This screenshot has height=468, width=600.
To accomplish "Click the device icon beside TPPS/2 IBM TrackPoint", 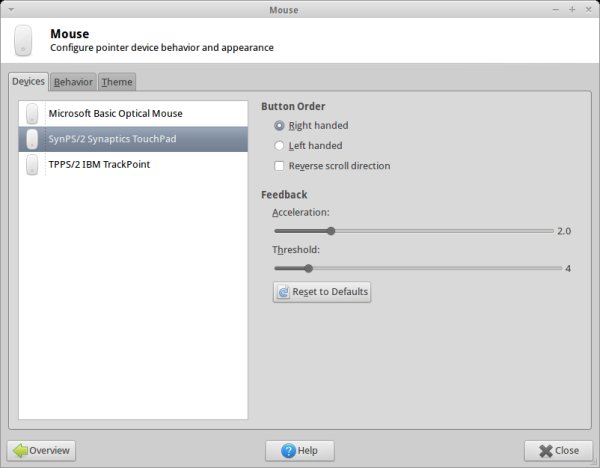I will click(x=32, y=165).
